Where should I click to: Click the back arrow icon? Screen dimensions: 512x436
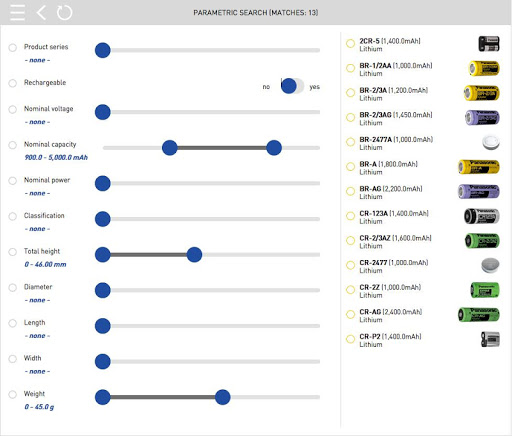coord(41,12)
